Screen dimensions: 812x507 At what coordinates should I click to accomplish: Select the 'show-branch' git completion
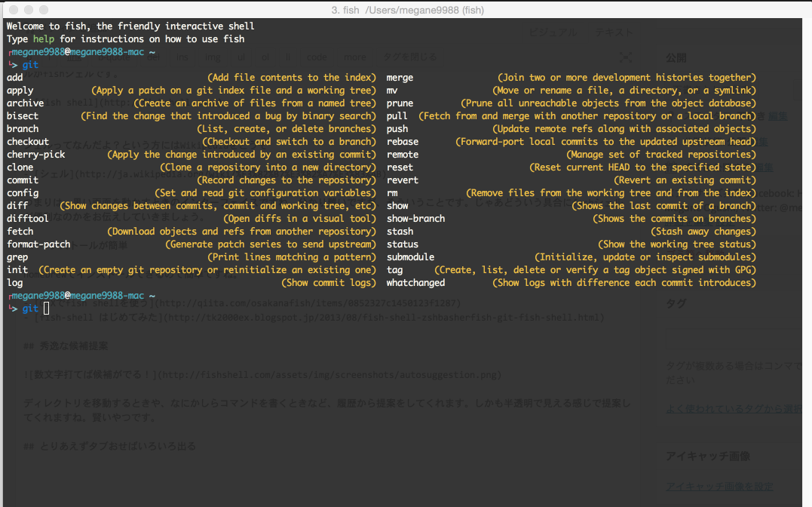[415, 219]
